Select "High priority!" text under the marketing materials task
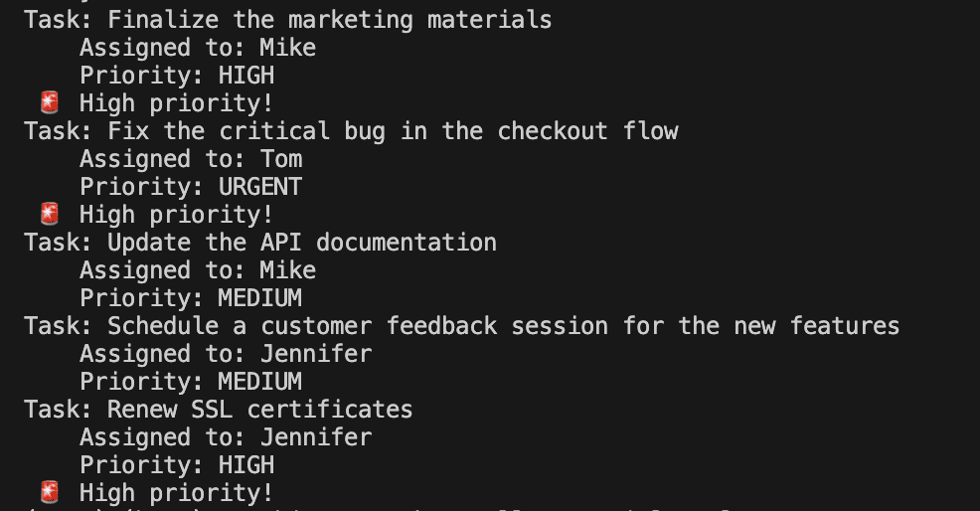Screen dimensions: 980x511 pyautogui.click(x=176, y=102)
